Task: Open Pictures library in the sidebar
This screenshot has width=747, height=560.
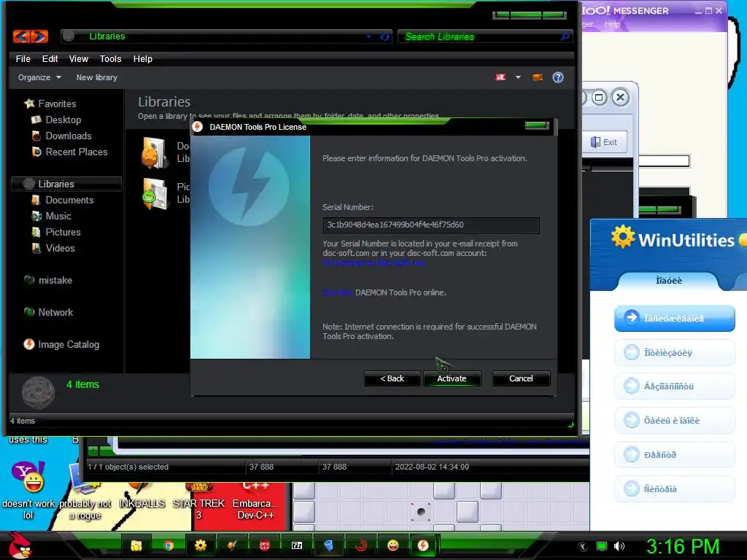Action: click(63, 233)
